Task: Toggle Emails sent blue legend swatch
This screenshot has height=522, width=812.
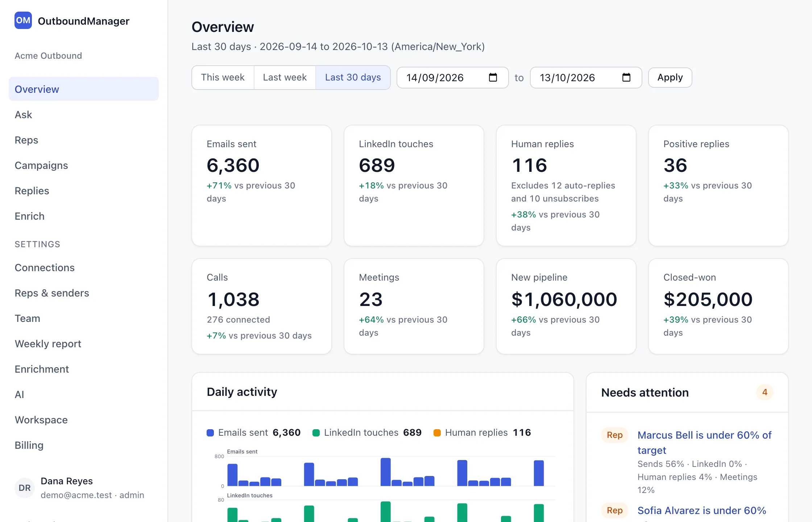Action: 210,432
